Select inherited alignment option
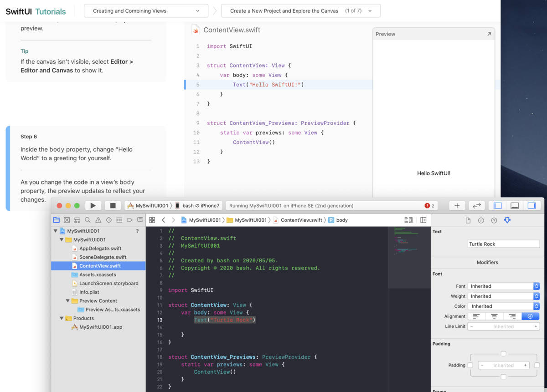The height and width of the screenshot is (392, 547). 530,316
